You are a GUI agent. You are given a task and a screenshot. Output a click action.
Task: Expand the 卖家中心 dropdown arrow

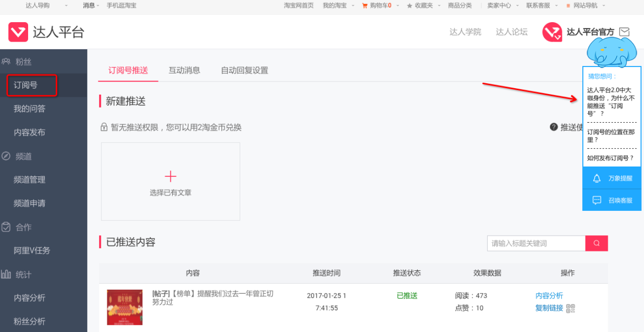pyautogui.click(x=517, y=6)
